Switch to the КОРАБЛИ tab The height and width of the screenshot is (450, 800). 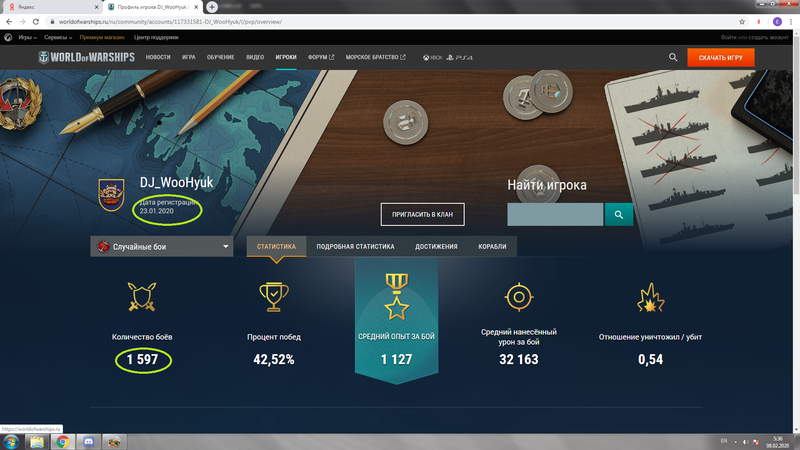pyautogui.click(x=492, y=246)
